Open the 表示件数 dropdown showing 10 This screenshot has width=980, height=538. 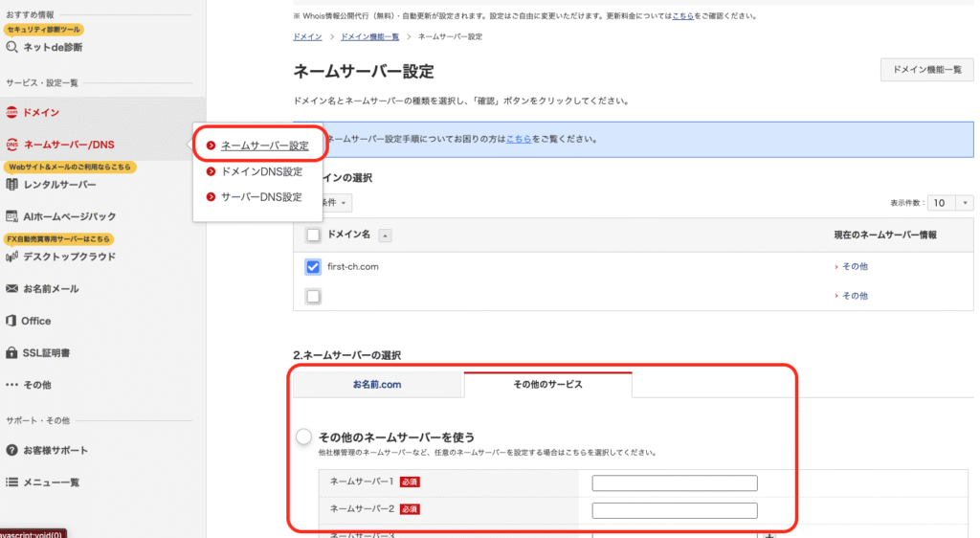click(x=951, y=203)
